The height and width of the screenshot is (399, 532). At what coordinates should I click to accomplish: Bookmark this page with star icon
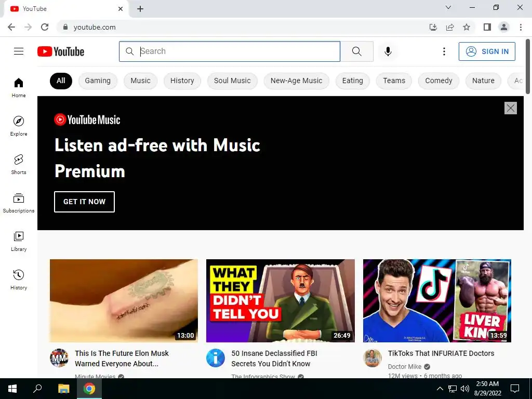pos(467,27)
